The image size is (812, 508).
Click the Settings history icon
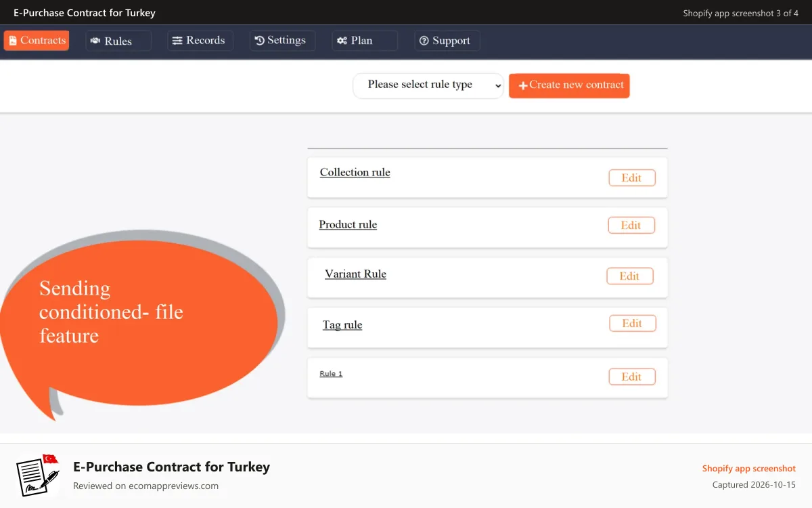(259, 41)
